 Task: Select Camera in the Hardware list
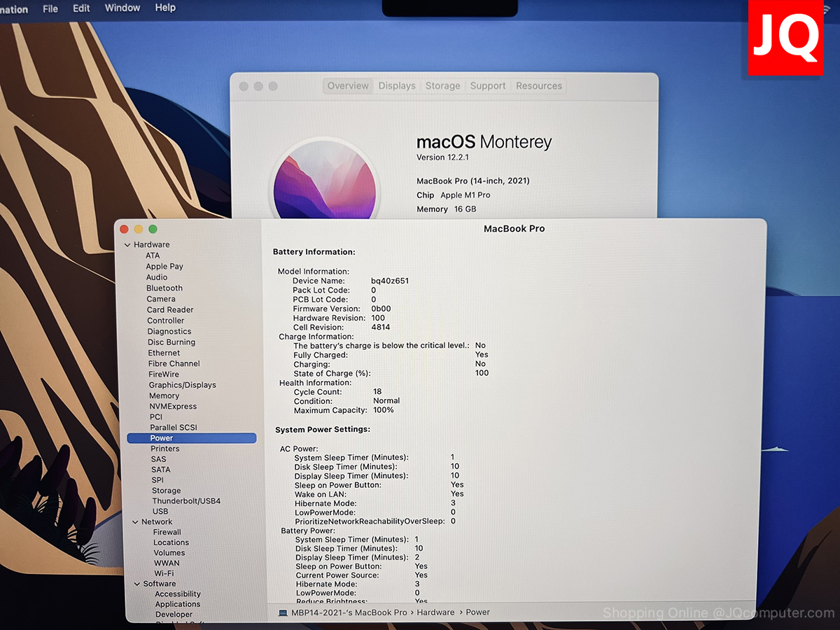pyautogui.click(x=161, y=299)
